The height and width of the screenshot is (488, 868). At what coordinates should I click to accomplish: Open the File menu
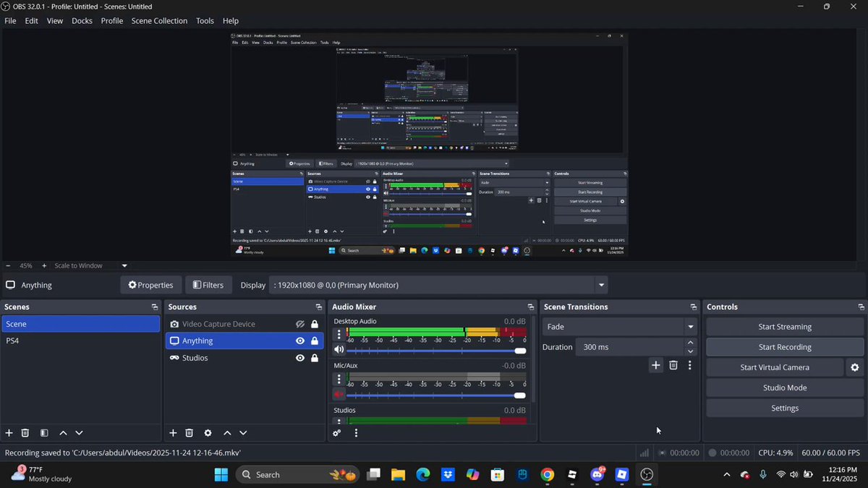click(x=10, y=21)
